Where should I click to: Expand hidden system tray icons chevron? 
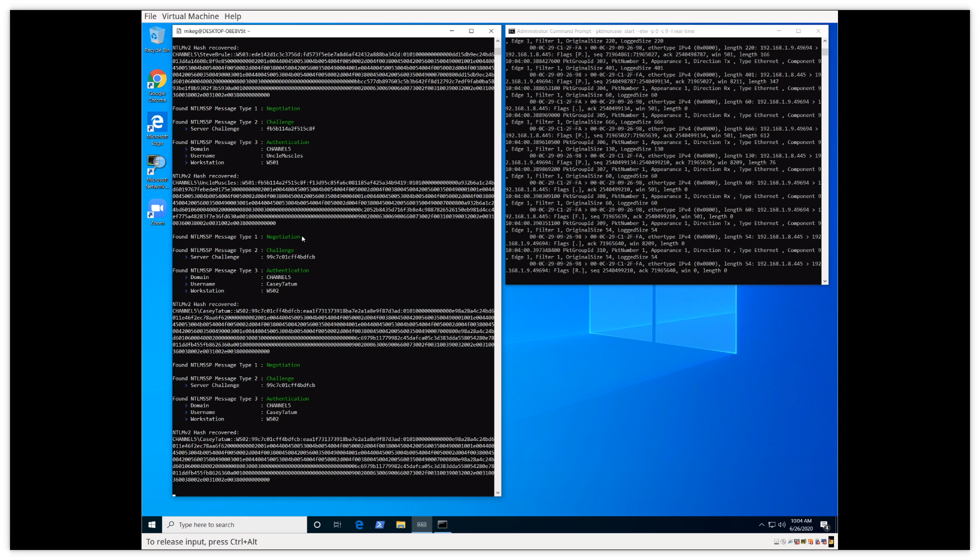pos(761,524)
